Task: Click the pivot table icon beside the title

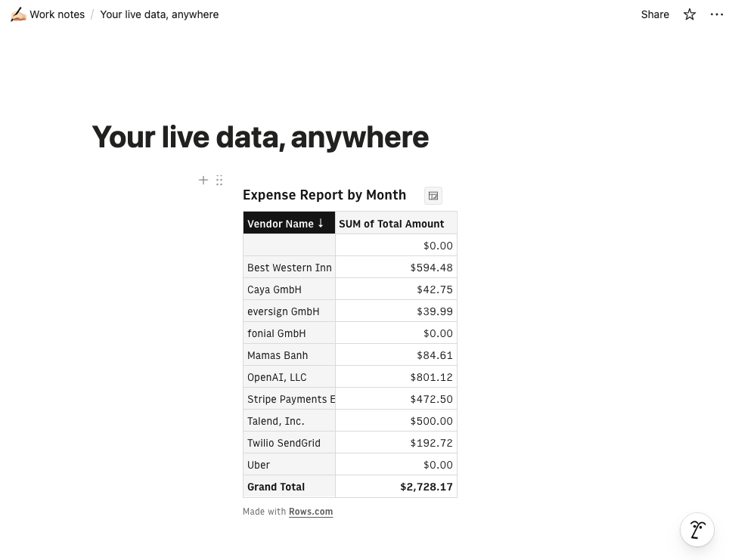Action: 433,196
